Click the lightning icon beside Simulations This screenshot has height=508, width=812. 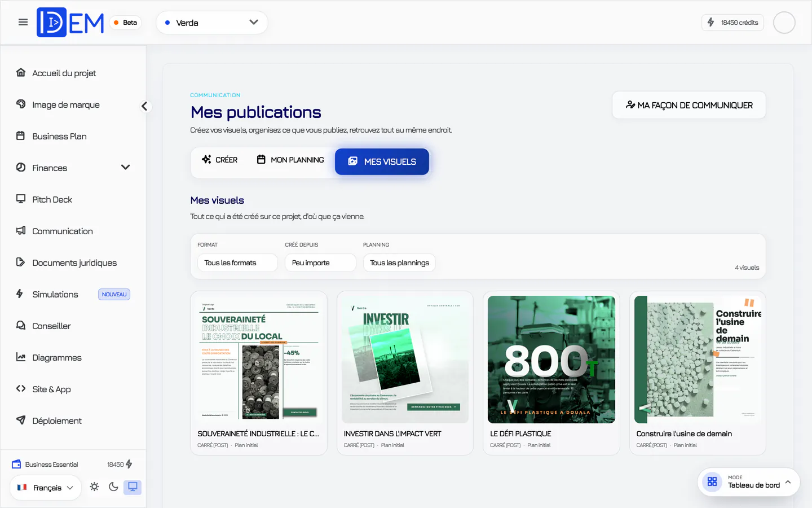click(x=20, y=294)
